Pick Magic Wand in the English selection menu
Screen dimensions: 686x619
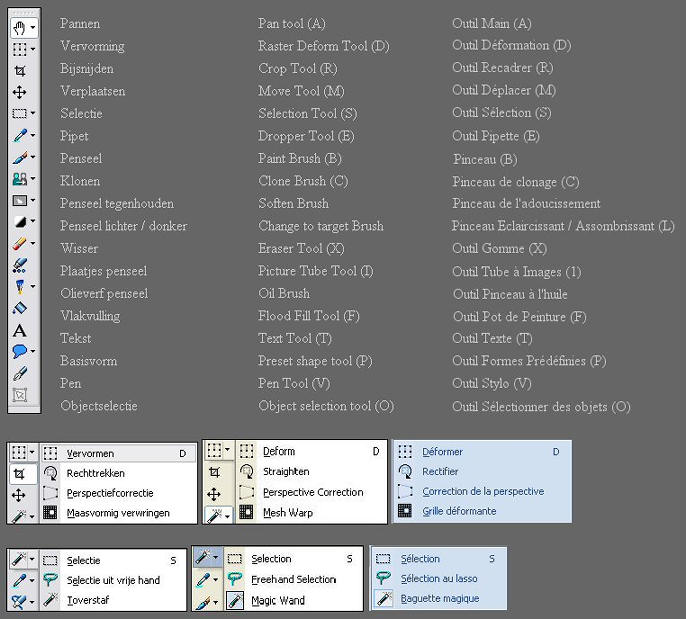pos(277,600)
